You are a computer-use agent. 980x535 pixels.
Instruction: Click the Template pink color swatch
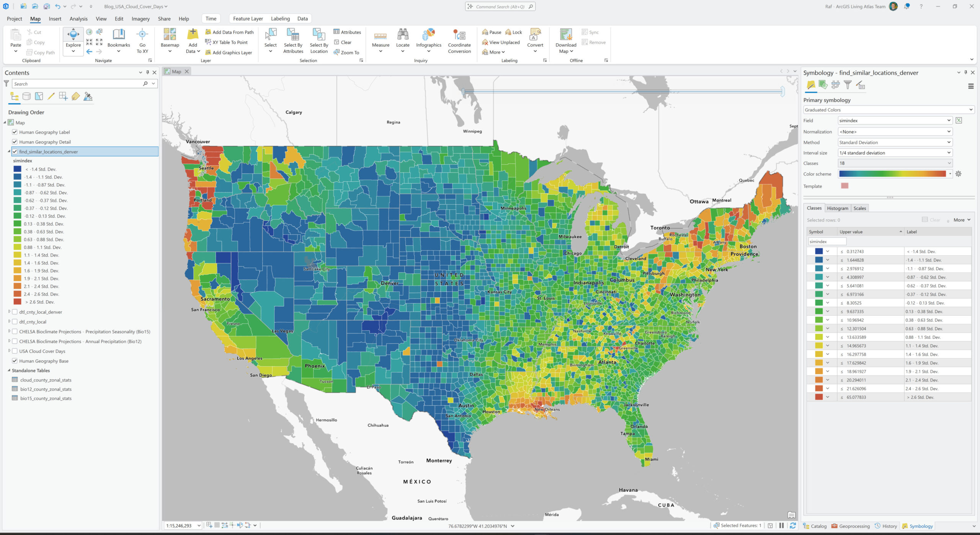(x=844, y=186)
